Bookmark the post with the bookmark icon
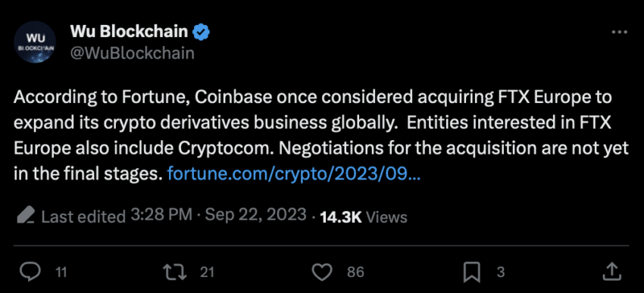Image resolution: width=644 pixels, height=293 pixels. [x=472, y=272]
